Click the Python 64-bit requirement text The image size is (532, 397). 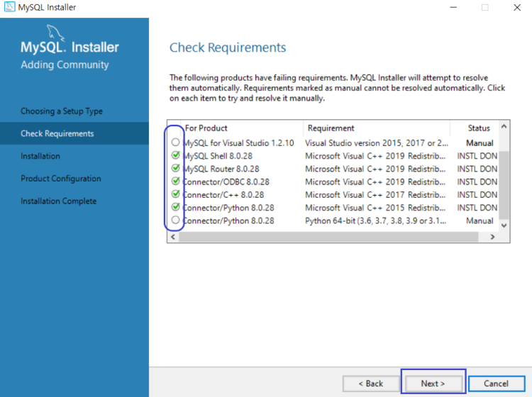pyautogui.click(x=375, y=220)
